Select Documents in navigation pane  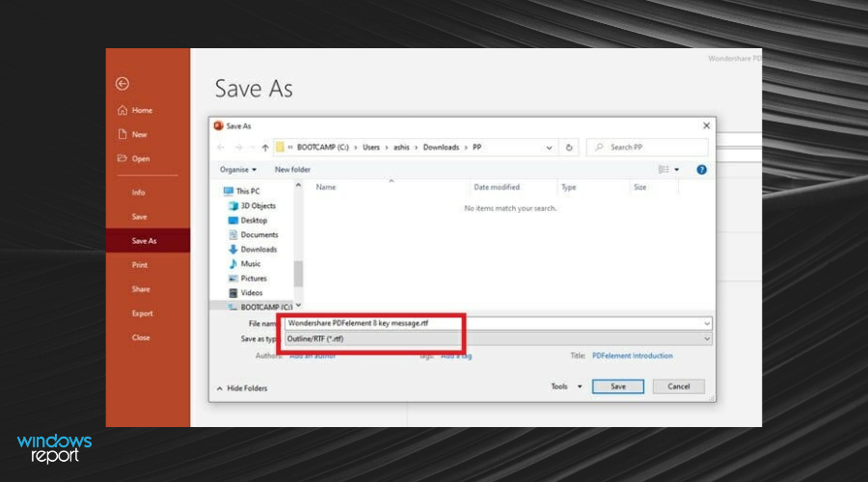point(253,234)
